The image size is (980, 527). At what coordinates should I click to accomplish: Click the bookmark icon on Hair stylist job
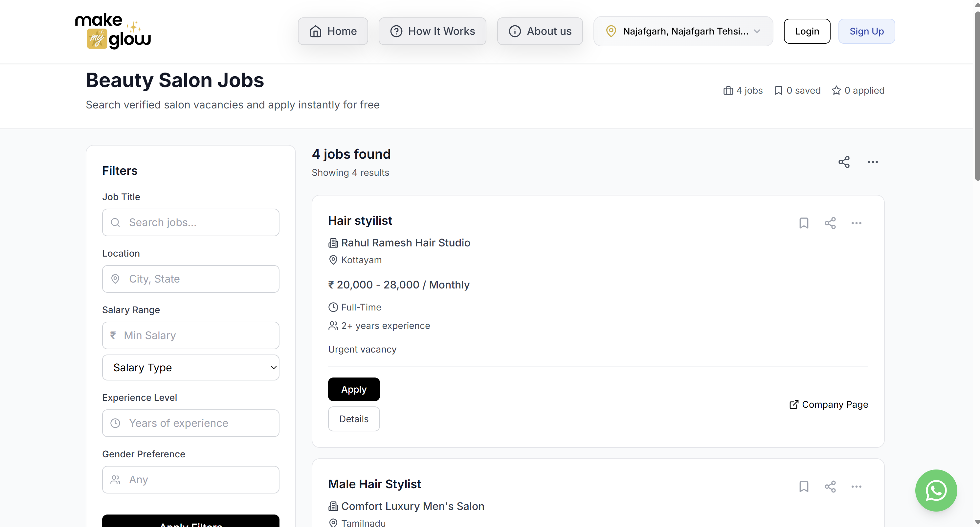[x=804, y=223]
